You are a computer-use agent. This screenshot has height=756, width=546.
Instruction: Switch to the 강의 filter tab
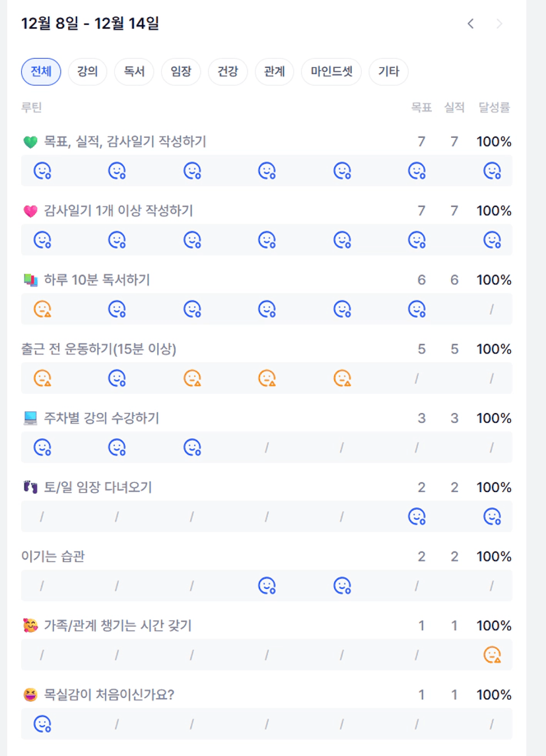tap(87, 72)
